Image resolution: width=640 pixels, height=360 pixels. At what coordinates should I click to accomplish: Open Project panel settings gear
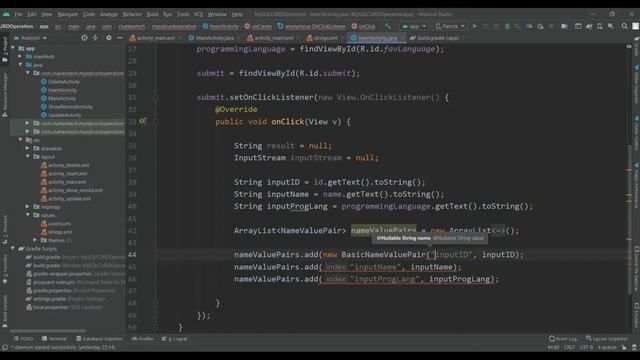(x=109, y=38)
